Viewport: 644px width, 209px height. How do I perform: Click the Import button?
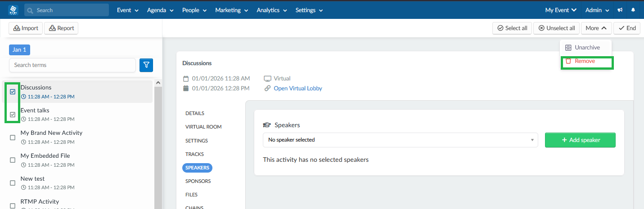(x=26, y=28)
